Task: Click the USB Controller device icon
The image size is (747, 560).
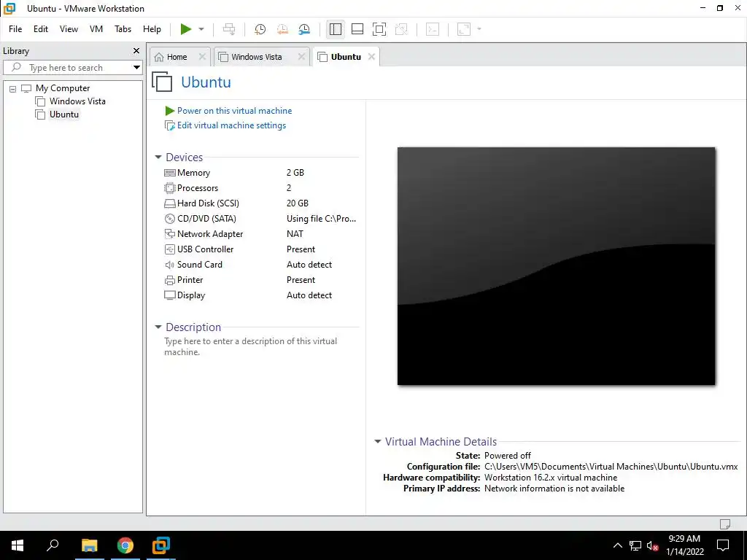Action: tap(169, 249)
